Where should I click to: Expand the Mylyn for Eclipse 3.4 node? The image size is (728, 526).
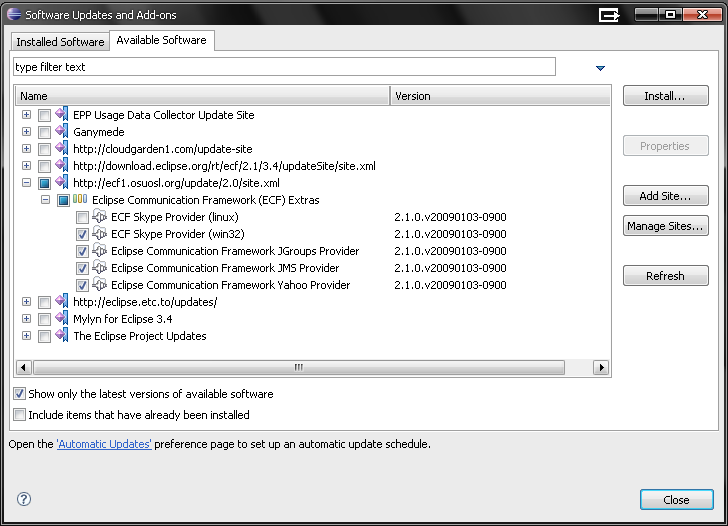pyautogui.click(x=26, y=318)
